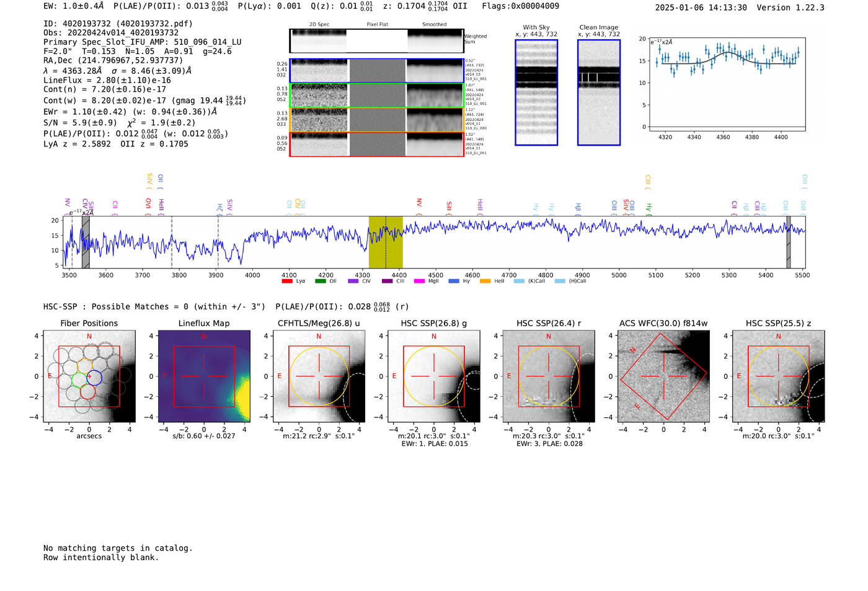Viewport: 868px width, 591px height.
Task: Open the CFHTLS/Meg(26.8) u image
Action: pyautogui.click(x=319, y=376)
